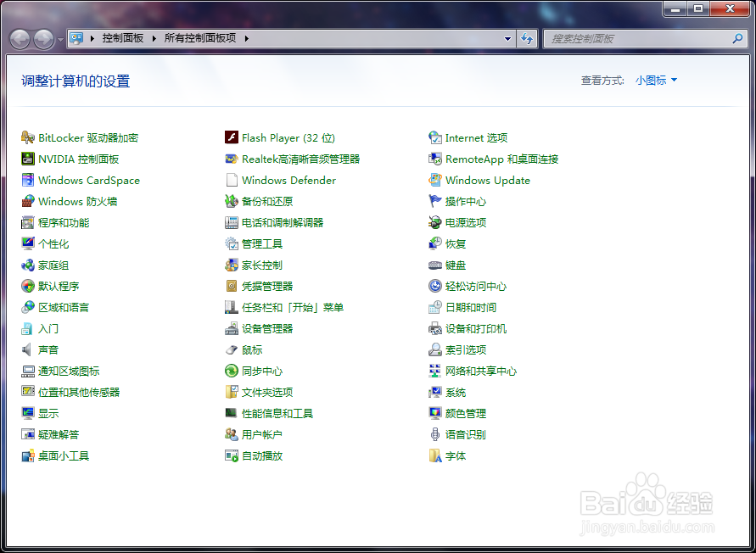
Task: Click the 用户帐户 icon
Action: pos(232,435)
